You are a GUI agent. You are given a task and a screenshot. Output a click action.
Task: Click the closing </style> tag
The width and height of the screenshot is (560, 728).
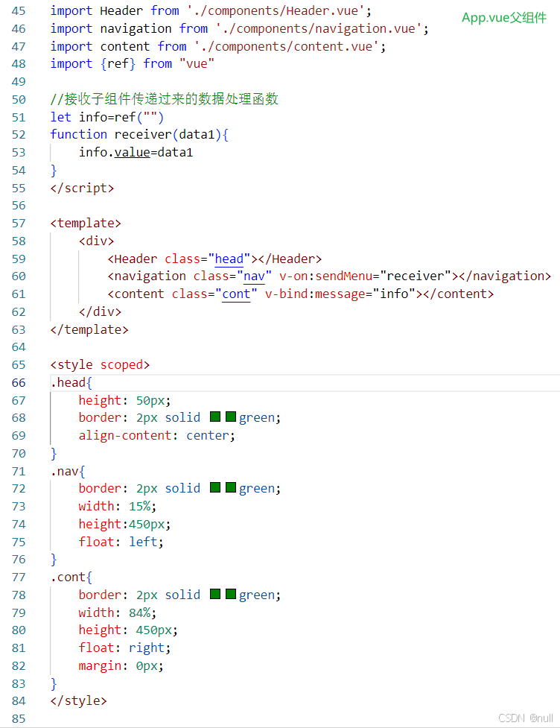point(78,700)
